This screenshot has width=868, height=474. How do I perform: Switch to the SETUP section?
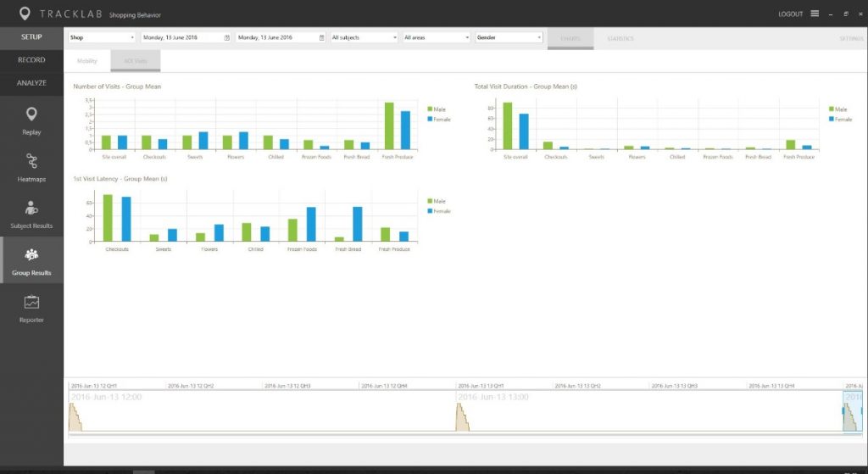click(x=31, y=37)
